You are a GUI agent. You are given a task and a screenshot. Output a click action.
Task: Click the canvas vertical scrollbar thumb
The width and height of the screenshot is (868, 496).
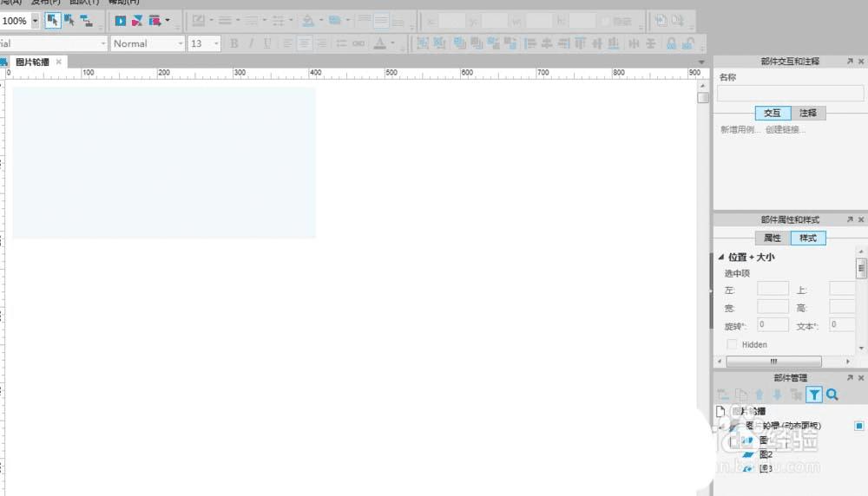point(703,97)
